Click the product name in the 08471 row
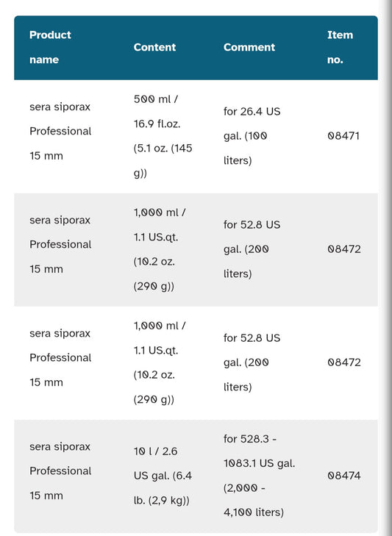This screenshot has height=536, width=392. [60, 132]
